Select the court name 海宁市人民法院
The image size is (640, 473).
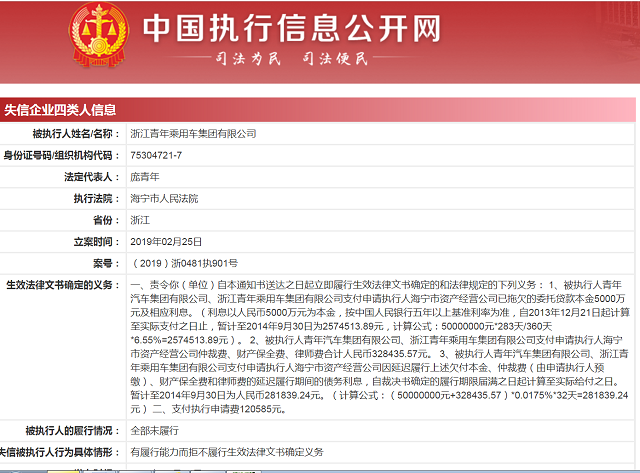(164, 198)
